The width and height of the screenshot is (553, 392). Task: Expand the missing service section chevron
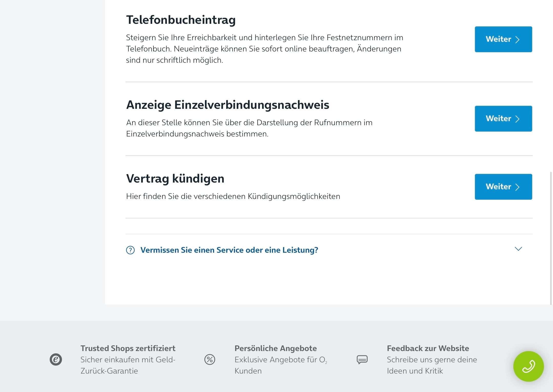point(518,249)
